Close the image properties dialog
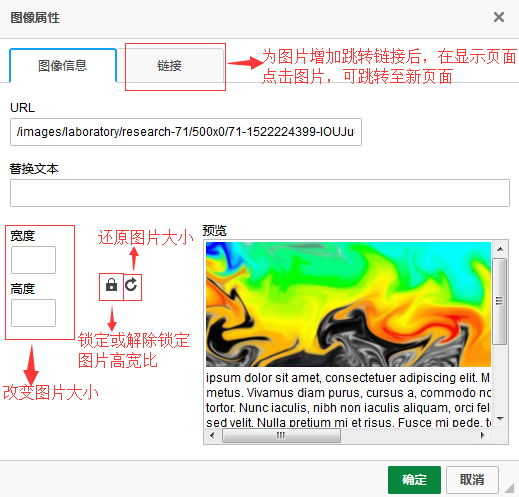 tap(499, 17)
